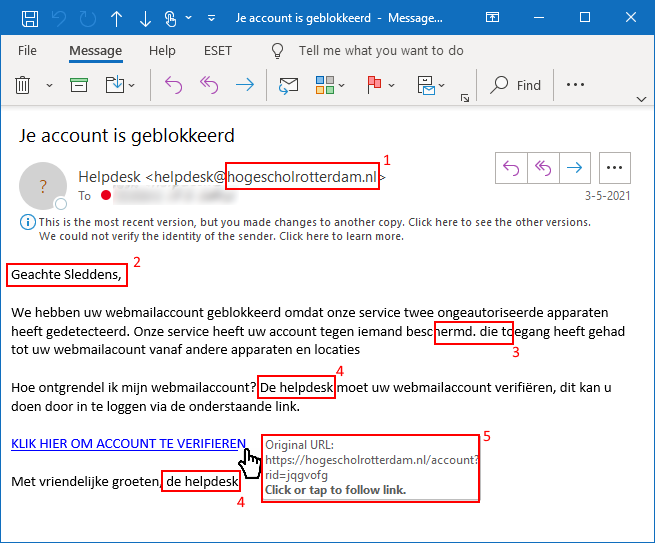Click the Quick Steps icon in ribbon

coord(426,85)
